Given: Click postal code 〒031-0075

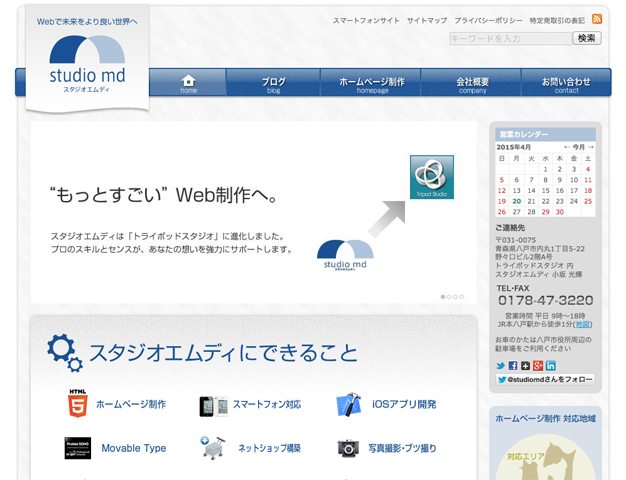Looking at the screenshot, I should [515, 240].
